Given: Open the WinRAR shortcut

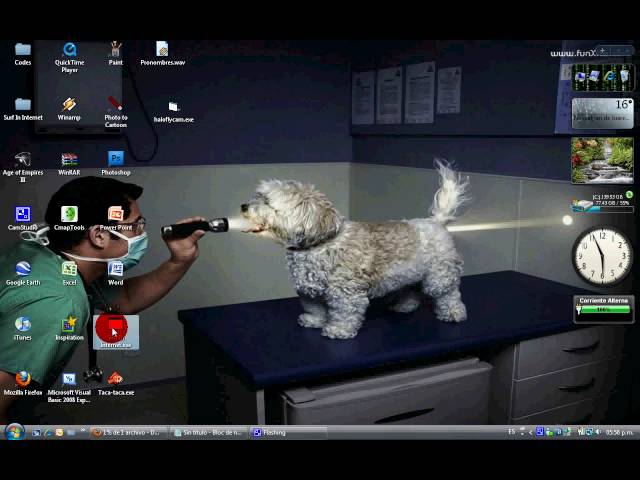Looking at the screenshot, I should [69, 164].
